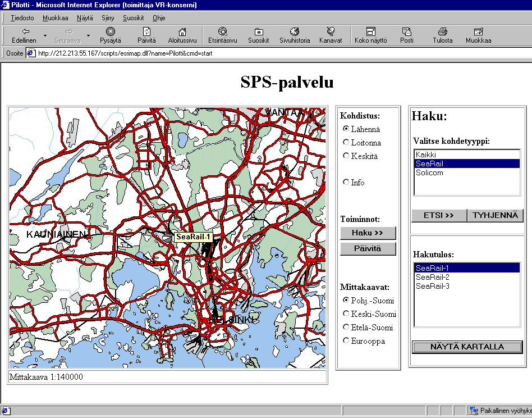Viewport: 532px width, 418px height.
Task: Select SeaRail-3 in the Hakutulos list
Action: point(467,286)
